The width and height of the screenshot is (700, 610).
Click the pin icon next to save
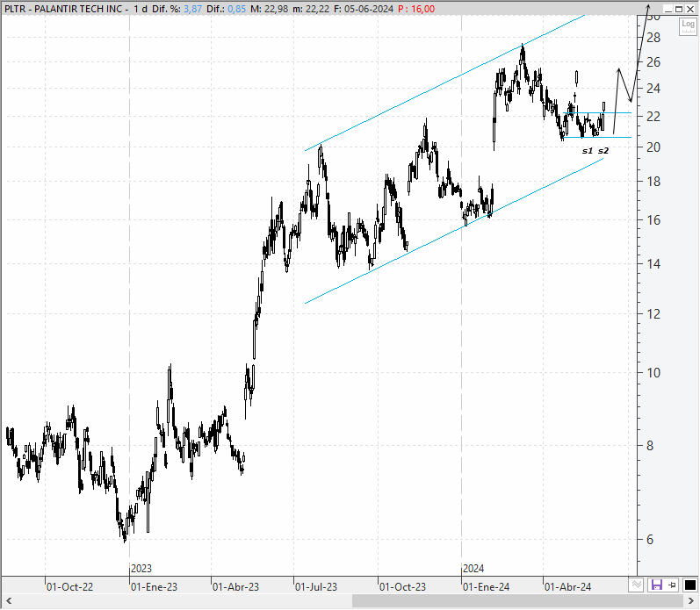click(673, 585)
